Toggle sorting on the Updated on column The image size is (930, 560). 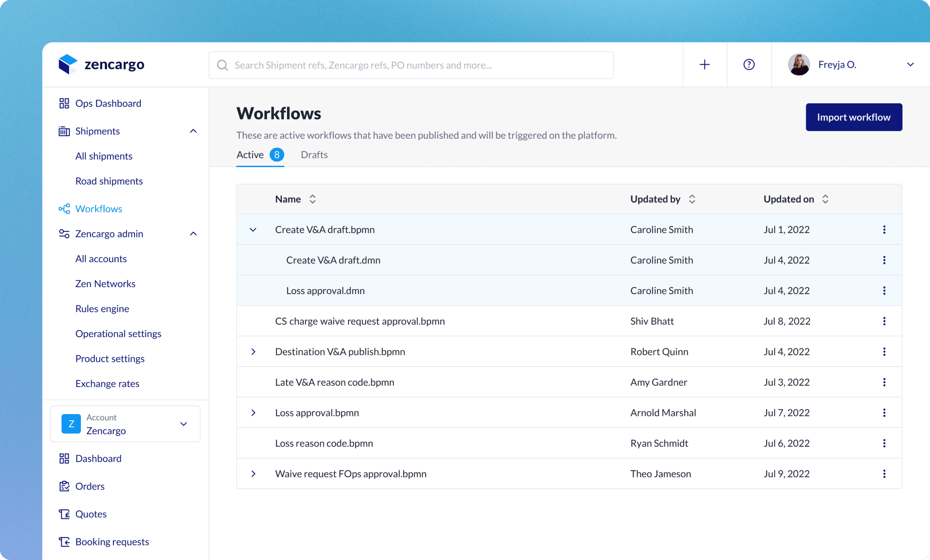(x=825, y=199)
